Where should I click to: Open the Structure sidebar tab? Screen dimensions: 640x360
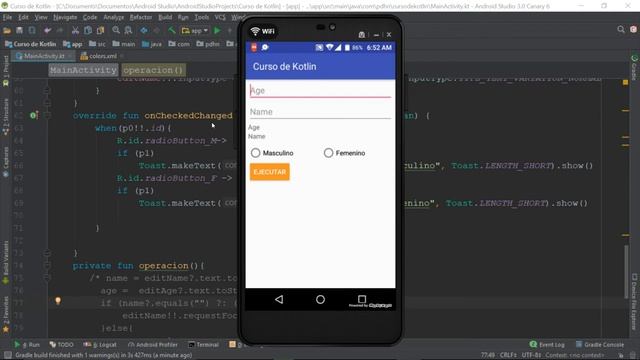click(x=6, y=117)
